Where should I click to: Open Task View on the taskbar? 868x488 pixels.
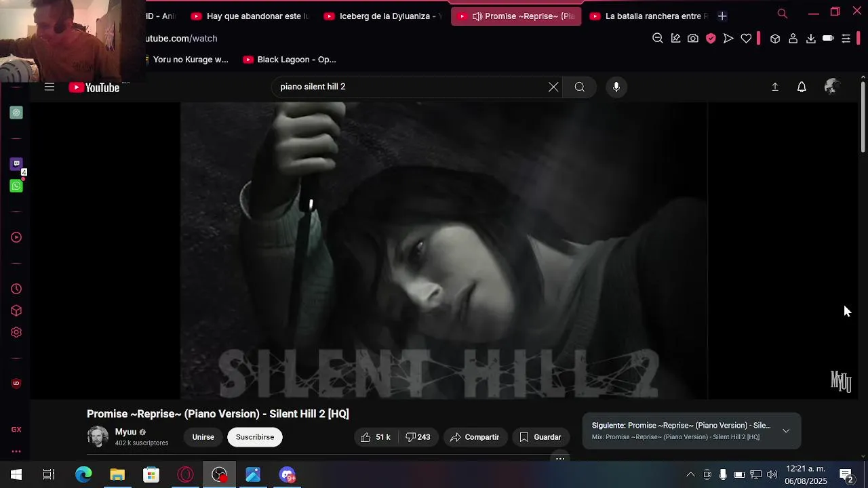point(49,474)
